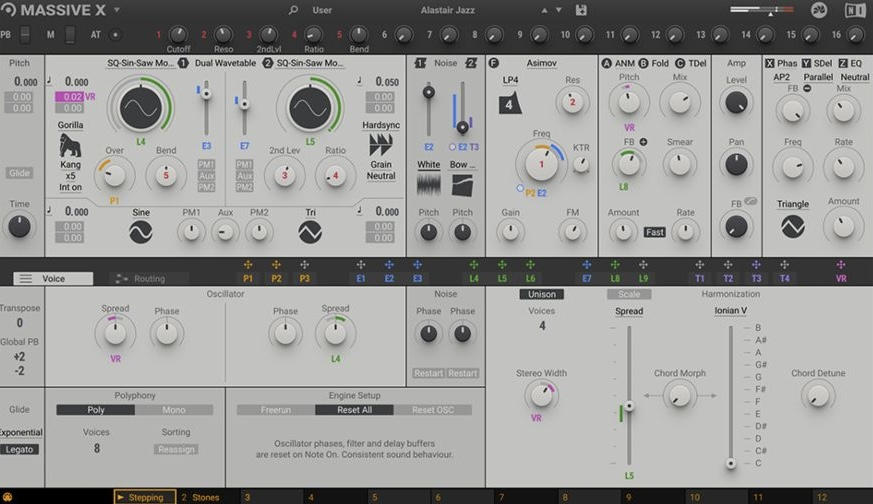Open the Scale tab in Harmonization
The height and width of the screenshot is (504, 873).
(x=628, y=294)
